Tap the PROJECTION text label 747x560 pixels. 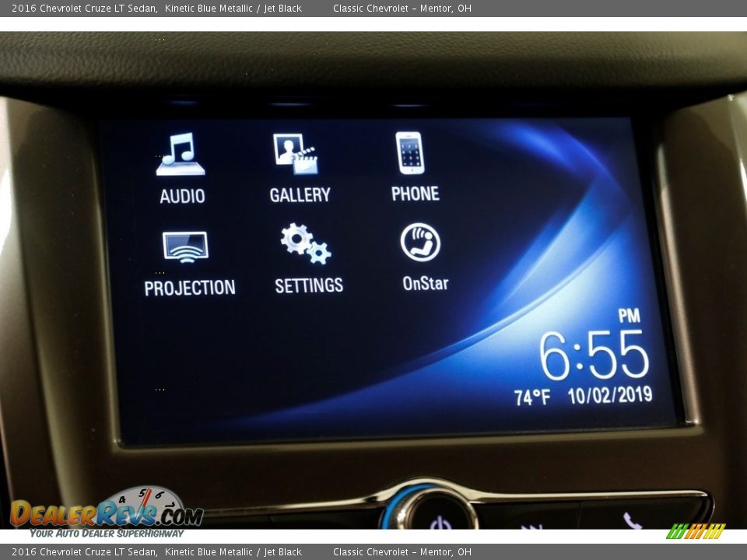[190, 288]
